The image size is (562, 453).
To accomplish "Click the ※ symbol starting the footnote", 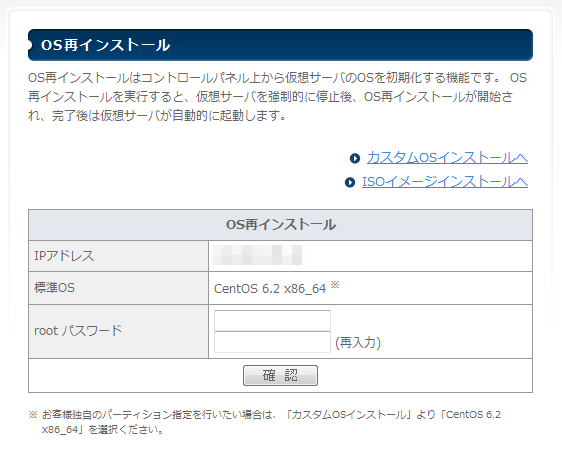I will [x=33, y=415].
